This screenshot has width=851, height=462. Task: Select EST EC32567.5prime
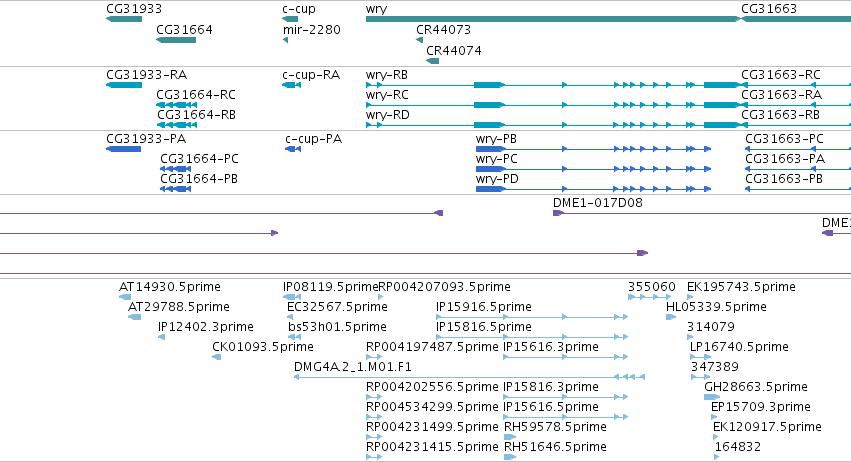coord(337,307)
